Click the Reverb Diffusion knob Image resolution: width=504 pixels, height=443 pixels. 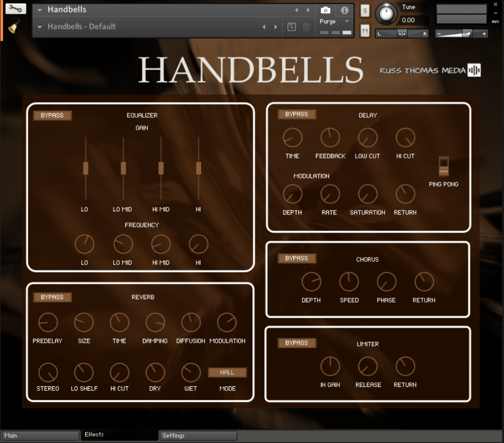coord(191,322)
